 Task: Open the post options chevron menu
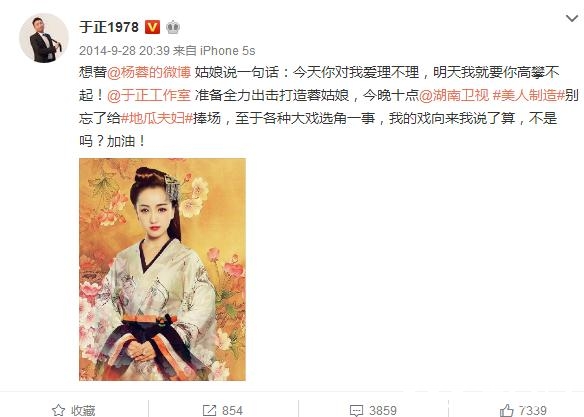[x=572, y=18]
